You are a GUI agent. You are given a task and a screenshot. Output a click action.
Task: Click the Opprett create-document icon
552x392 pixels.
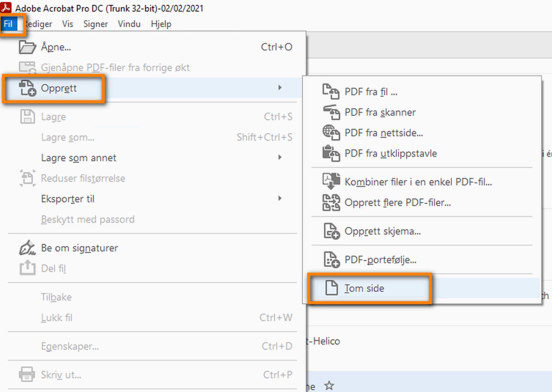(27, 88)
